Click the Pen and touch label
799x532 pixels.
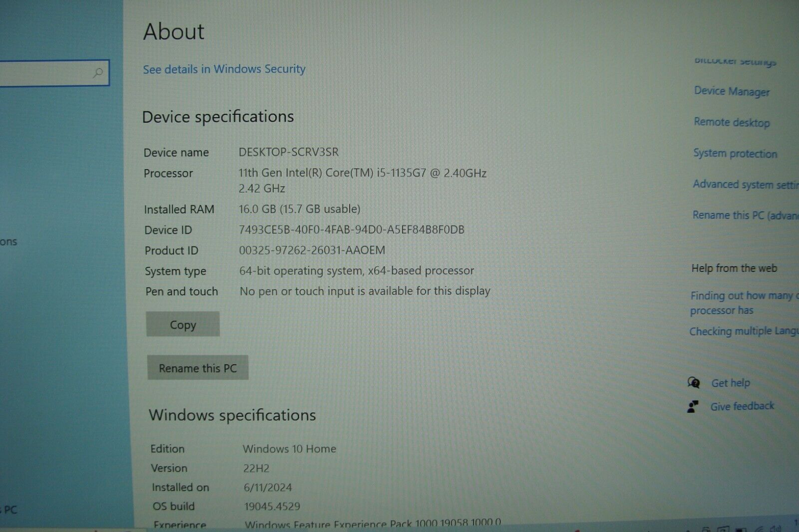(x=182, y=291)
